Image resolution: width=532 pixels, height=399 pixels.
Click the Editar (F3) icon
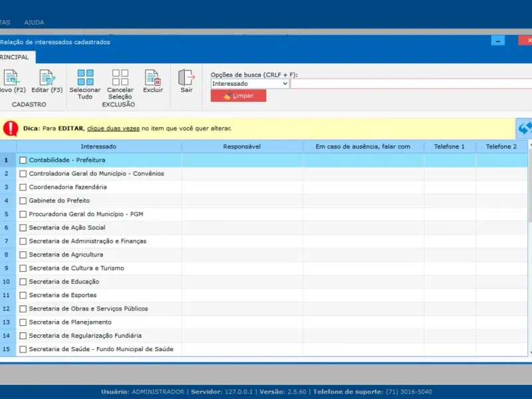[47, 78]
